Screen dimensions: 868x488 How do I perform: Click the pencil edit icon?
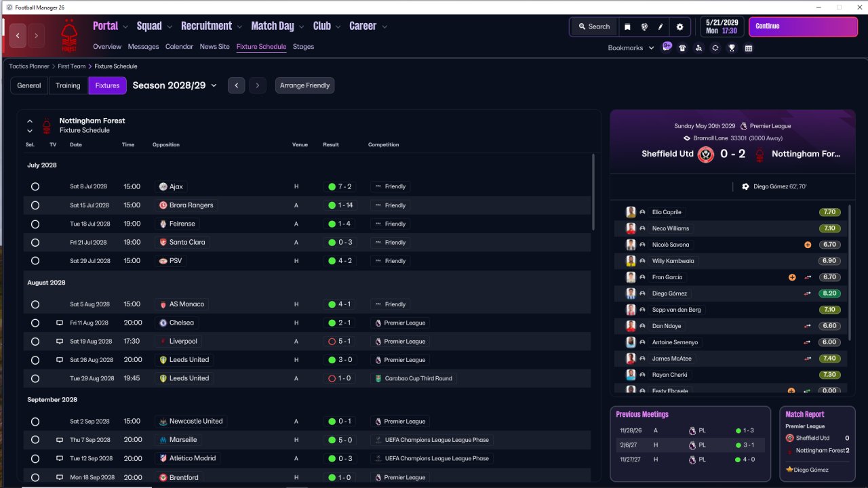click(660, 26)
